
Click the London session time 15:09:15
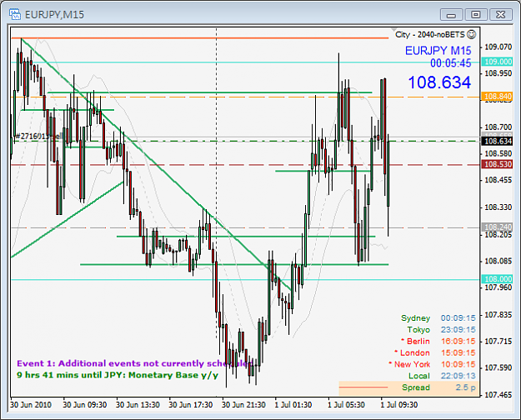(x=458, y=352)
